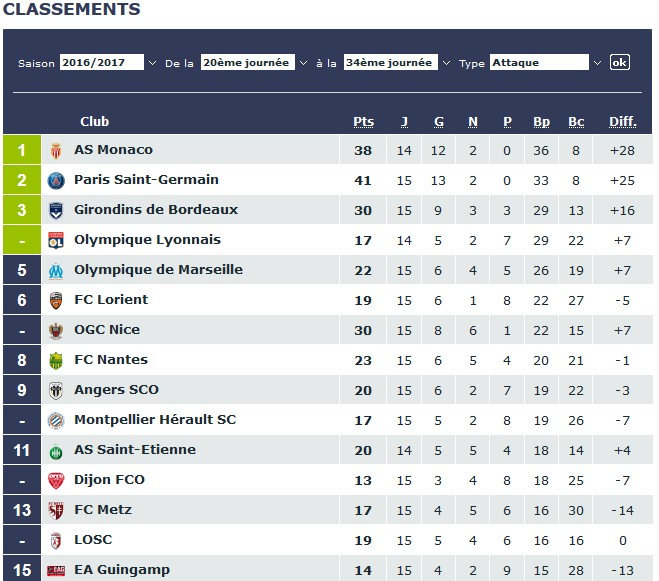659x581 pixels.
Task: Click the EA Guingamp club name
Action: pos(116,570)
